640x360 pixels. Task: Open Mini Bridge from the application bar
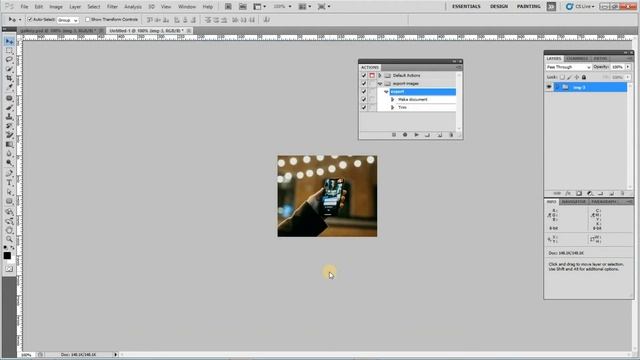pos(242,7)
